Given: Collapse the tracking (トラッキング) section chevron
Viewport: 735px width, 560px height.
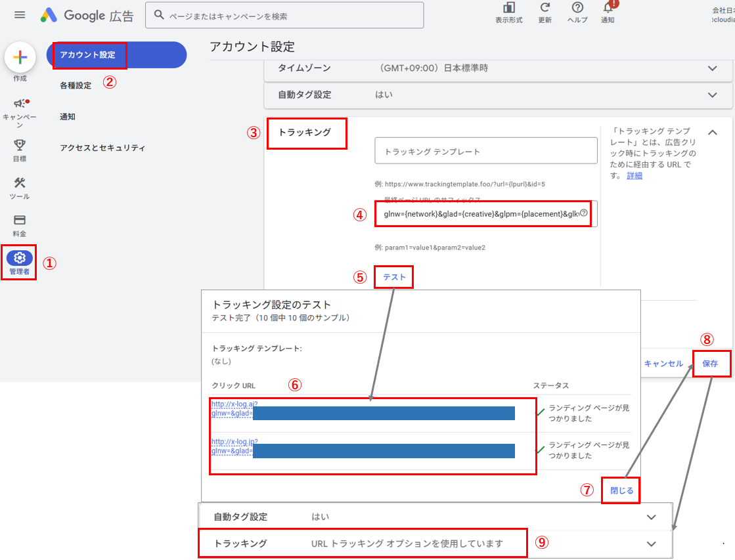Looking at the screenshot, I should coord(713,133).
